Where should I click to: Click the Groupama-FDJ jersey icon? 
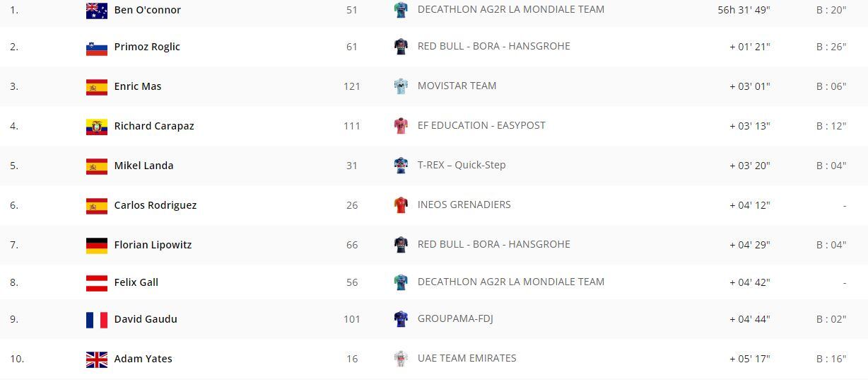pos(401,319)
